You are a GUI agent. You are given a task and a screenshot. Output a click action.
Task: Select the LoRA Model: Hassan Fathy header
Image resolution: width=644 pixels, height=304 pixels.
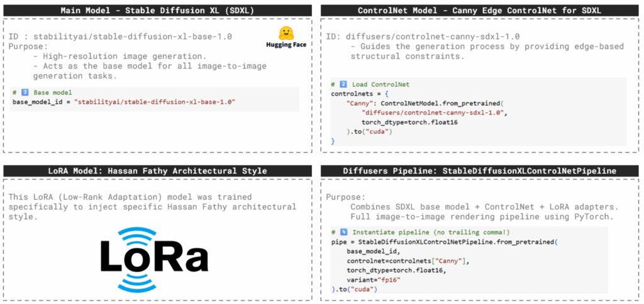[x=157, y=170]
